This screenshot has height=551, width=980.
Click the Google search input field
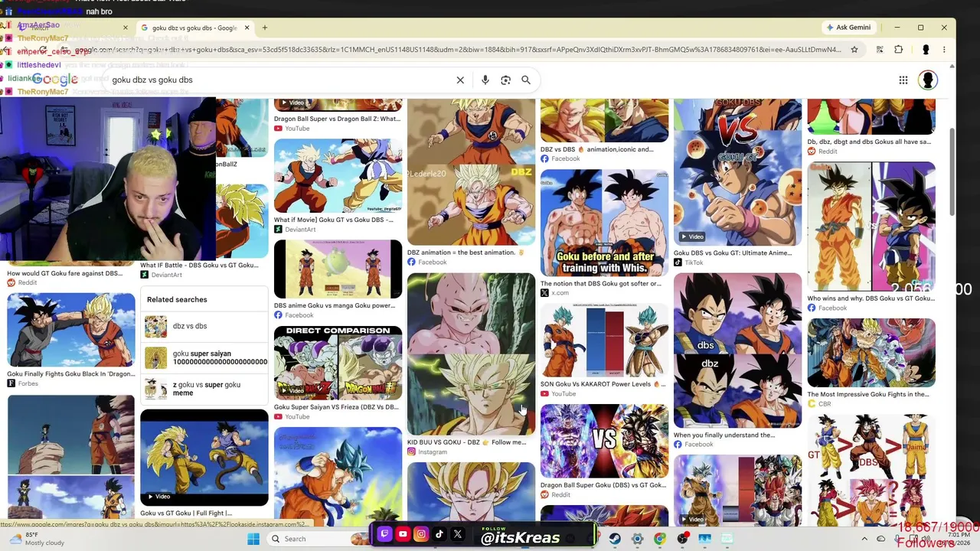[x=279, y=80]
